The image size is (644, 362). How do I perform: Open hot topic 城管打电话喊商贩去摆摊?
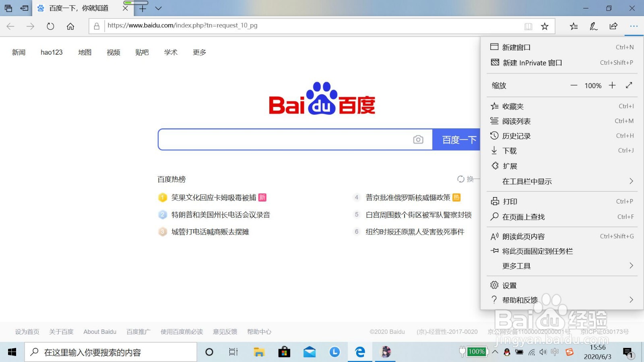click(210, 232)
